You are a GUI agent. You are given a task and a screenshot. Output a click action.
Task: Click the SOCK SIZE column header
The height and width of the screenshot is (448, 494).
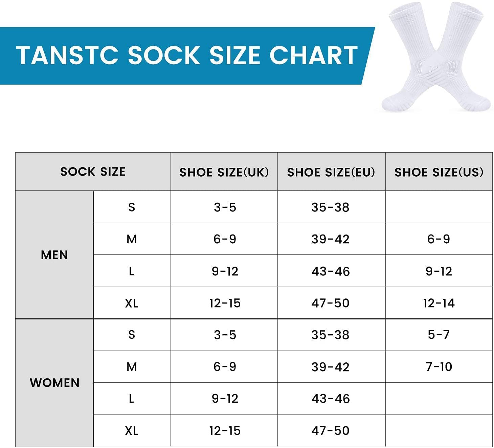tap(93, 172)
